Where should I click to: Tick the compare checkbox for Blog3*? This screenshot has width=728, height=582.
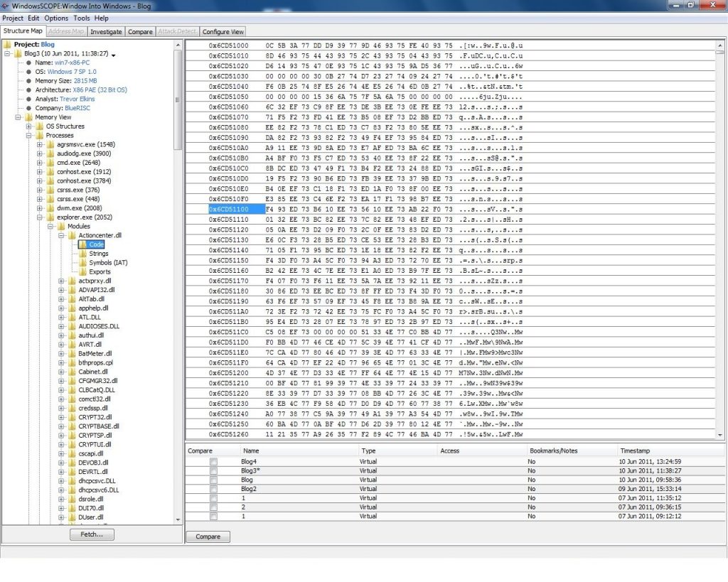(213, 470)
